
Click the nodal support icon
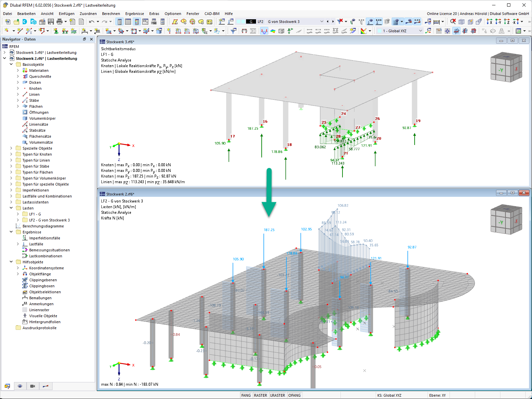point(56,31)
